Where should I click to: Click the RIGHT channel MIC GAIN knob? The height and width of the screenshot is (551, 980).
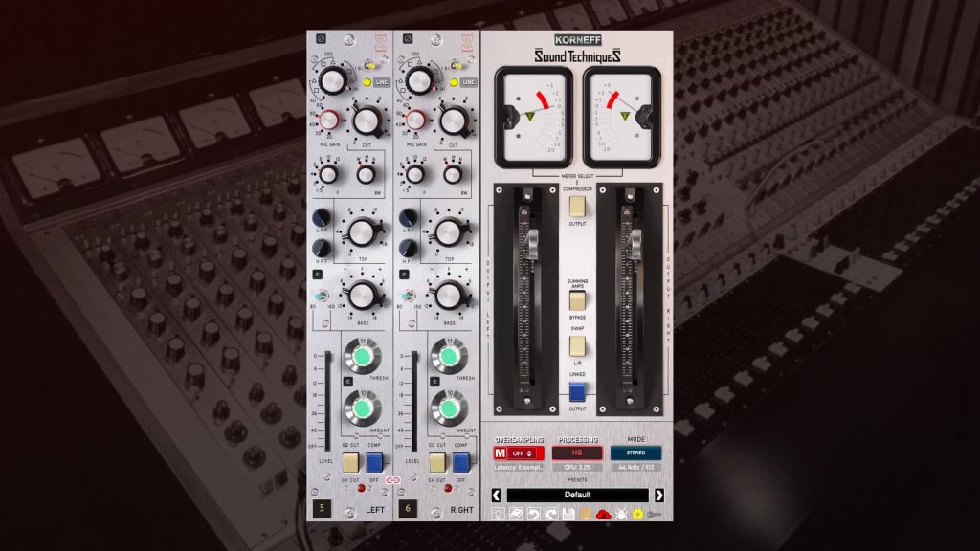[x=415, y=120]
